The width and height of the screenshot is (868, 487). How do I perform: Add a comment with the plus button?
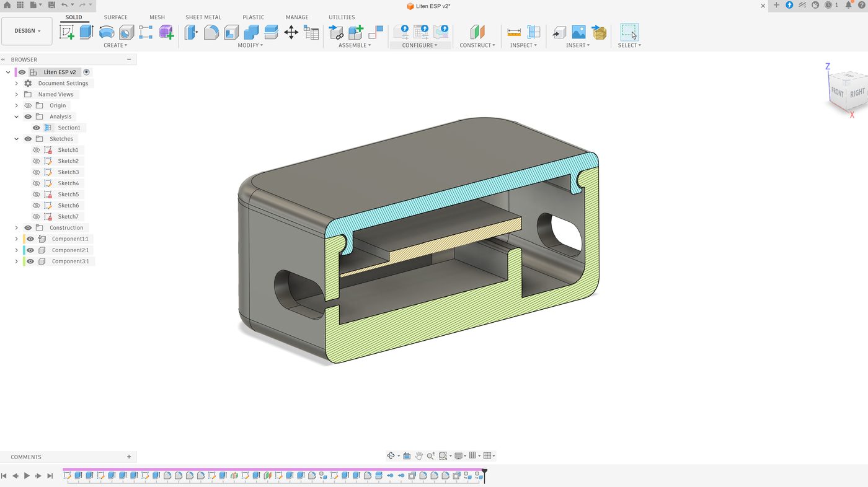(129, 457)
